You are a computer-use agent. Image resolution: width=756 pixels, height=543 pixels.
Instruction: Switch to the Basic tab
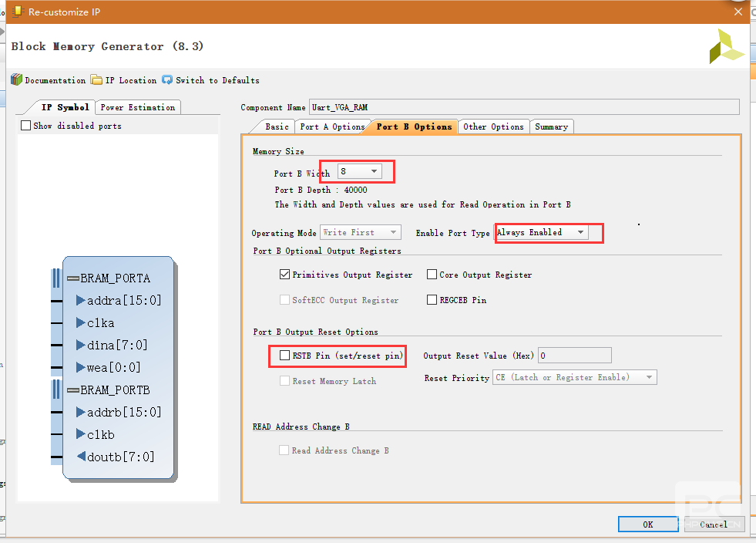[277, 126]
